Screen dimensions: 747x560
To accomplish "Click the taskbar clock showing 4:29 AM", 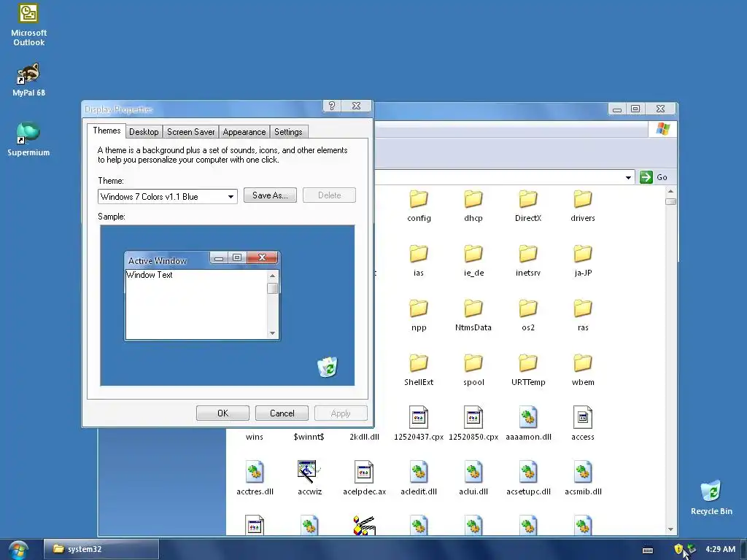I will [x=720, y=549].
